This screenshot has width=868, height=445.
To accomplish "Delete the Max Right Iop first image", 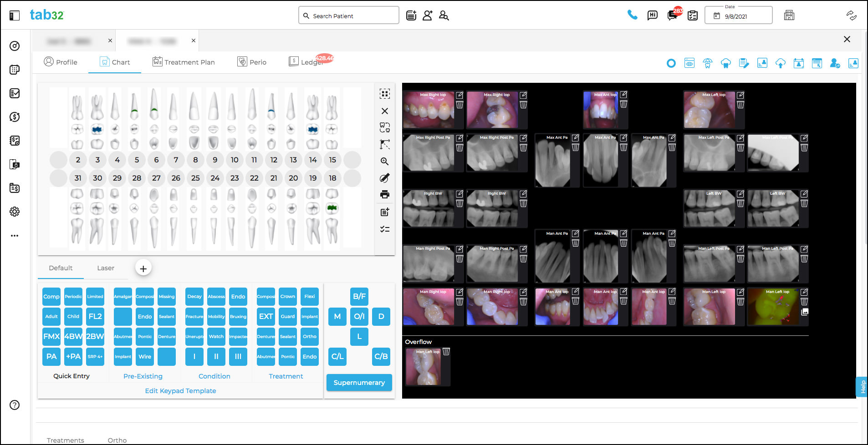I will (460, 105).
